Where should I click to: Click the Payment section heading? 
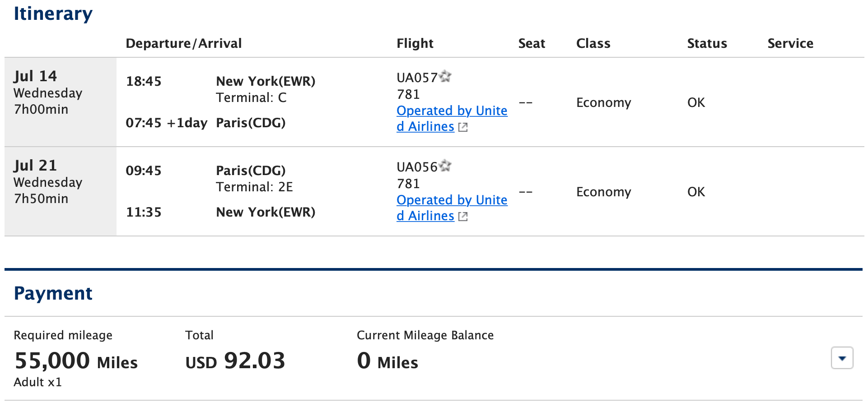pos(53,293)
